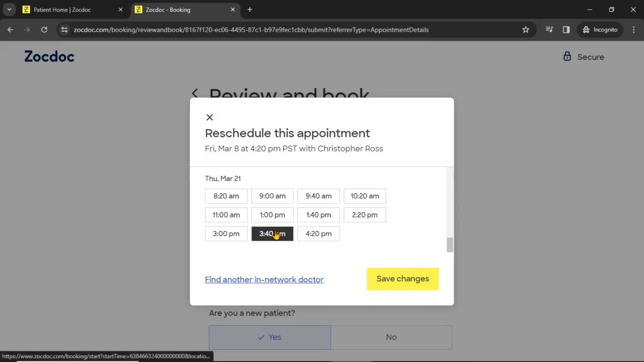Pick the 10:20 am slot
The width and height of the screenshot is (644, 362).
[365, 196]
